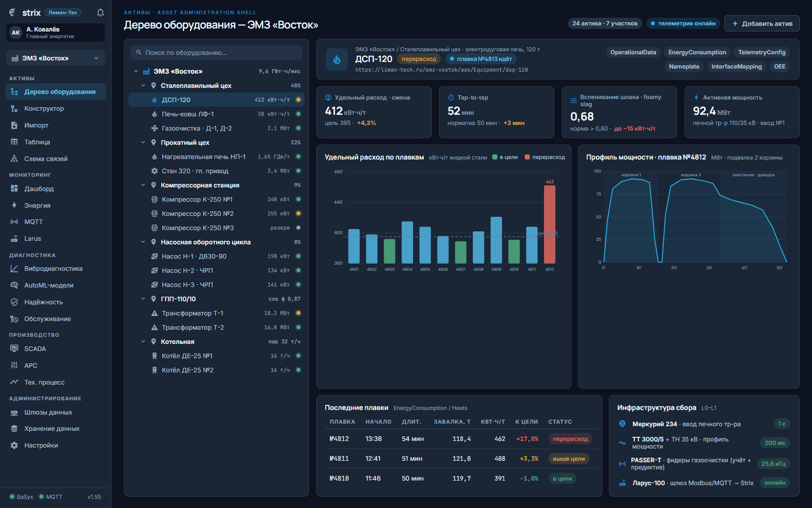Viewport: 812px width, 508px height.
Task: Click the SCADA monitor icon
Action: (x=14, y=349)
